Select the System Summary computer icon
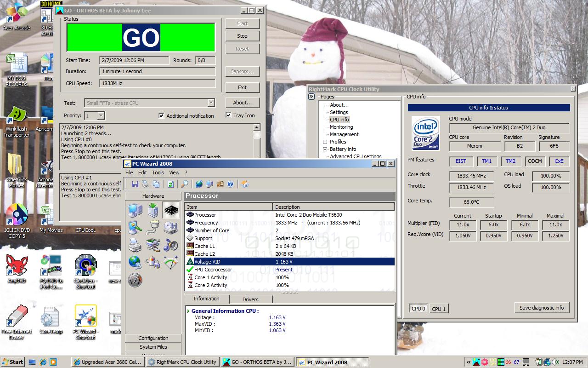 [x=135, y=210]
